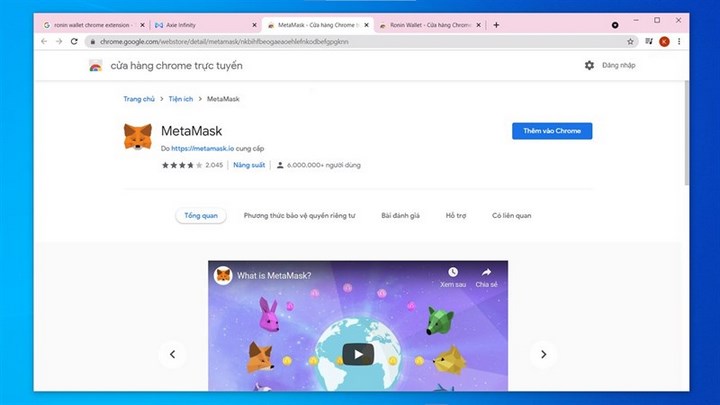This screenshot has height=405, width=720.
Task: Show next screenshot with right arrow
Action: point(543,353)
